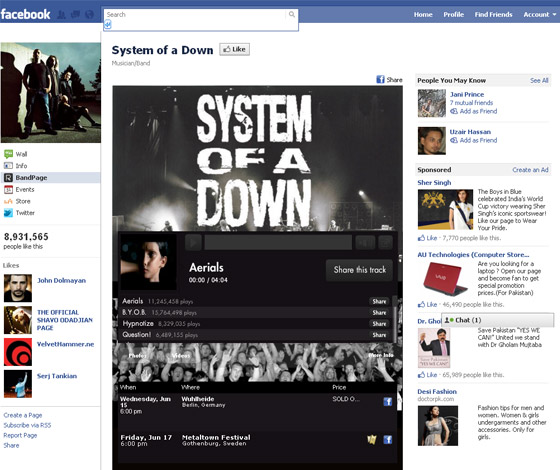Click the play button in music player

(194, 242)
